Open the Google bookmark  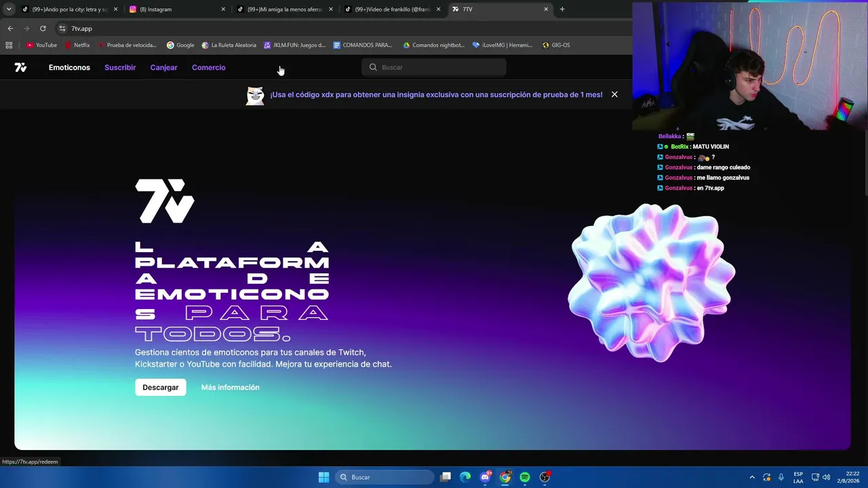coord(180,45)
